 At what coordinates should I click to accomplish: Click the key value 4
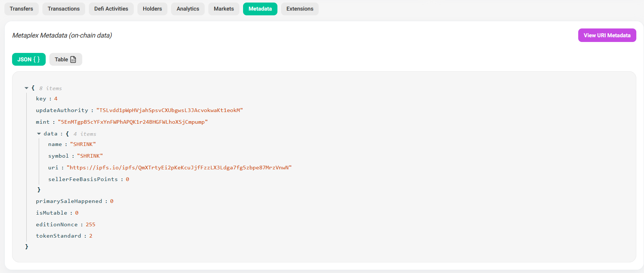56,99
